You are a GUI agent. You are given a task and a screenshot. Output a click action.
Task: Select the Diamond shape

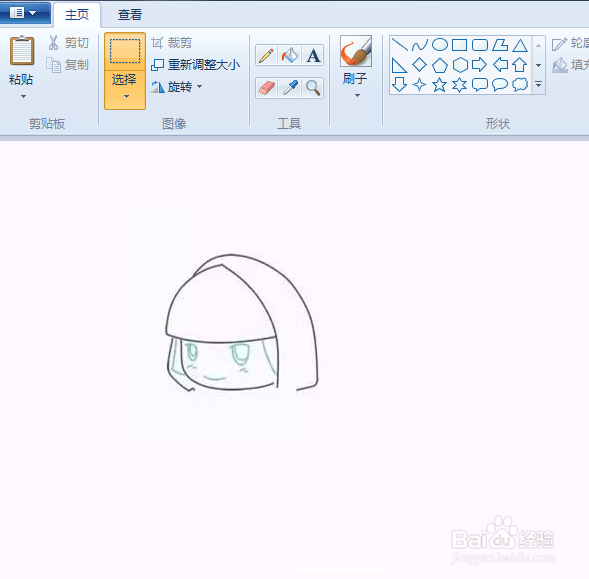pyautogui.click(x=419, y=65)
